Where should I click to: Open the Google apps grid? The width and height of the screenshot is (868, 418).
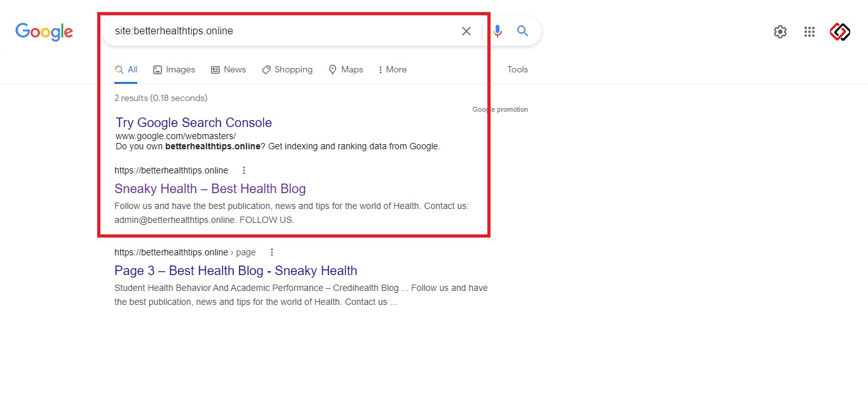[810, 32]
